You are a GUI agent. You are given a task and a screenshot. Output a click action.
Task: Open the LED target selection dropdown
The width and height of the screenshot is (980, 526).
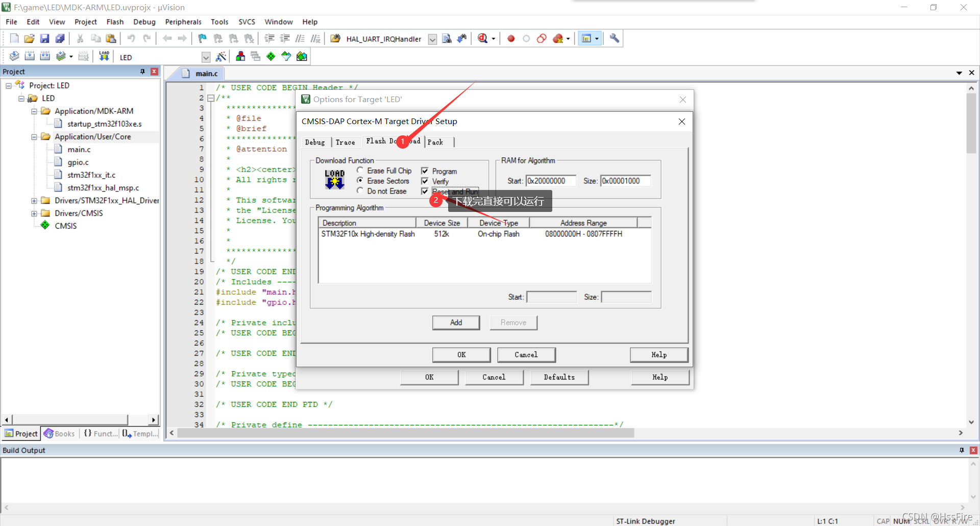(206, 57)
